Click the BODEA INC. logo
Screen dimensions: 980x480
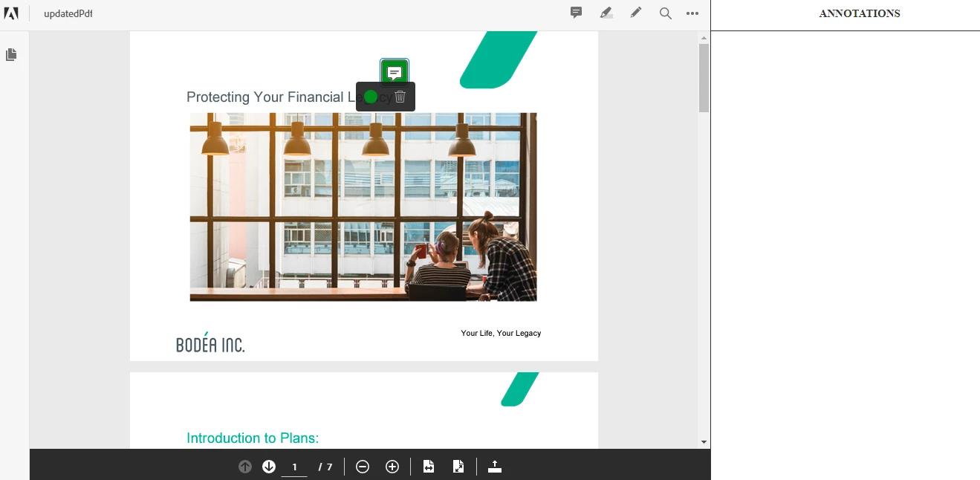(x=210, y=343)
